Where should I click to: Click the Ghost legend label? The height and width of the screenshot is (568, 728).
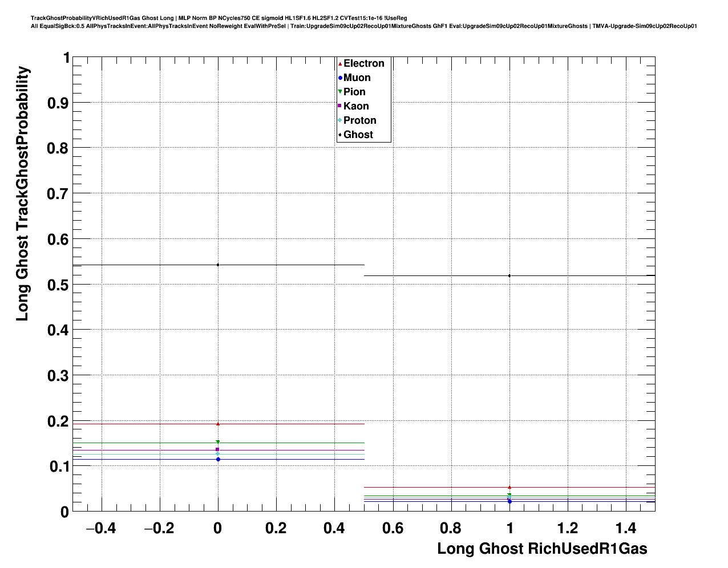[358, 135]
